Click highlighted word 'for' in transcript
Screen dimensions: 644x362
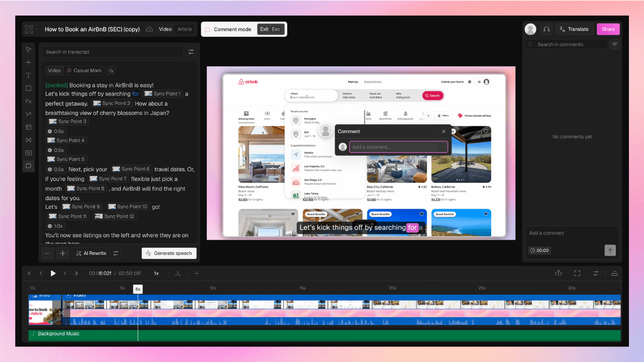point(136,94)
